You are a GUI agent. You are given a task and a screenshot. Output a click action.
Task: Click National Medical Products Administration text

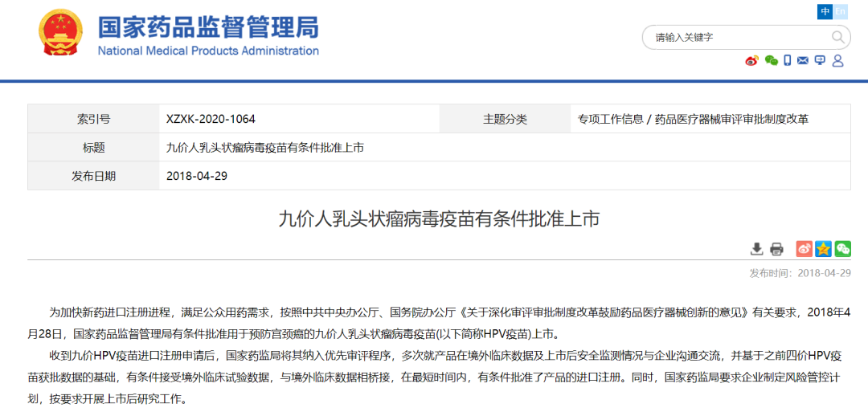208,51
